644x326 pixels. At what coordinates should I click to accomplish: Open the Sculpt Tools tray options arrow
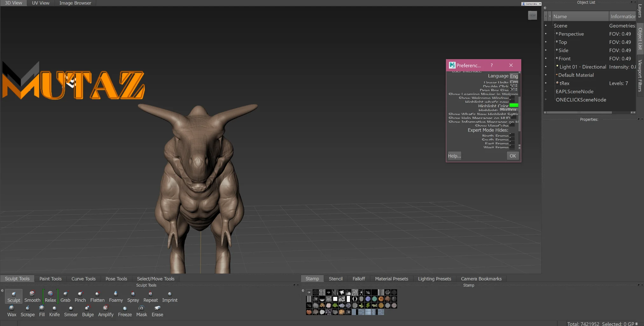[x=2, y=290]
